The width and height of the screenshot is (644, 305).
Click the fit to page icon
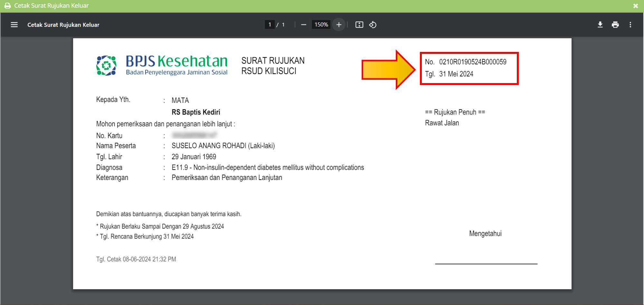pyautogui.click(x=359, y=25)
